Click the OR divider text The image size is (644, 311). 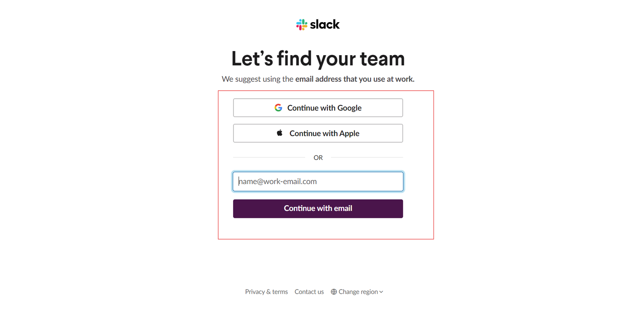pyautogui.click(x=318, y=158)
